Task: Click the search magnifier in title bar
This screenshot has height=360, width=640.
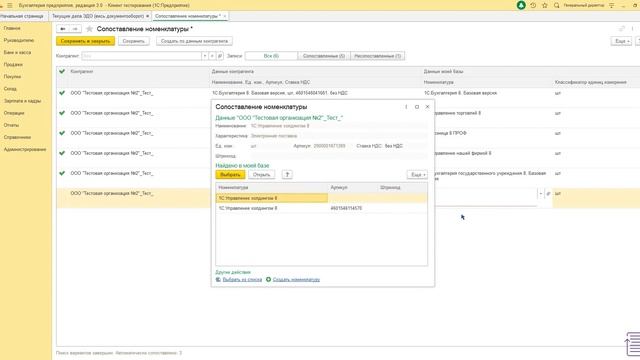Action: pos(556,5)
